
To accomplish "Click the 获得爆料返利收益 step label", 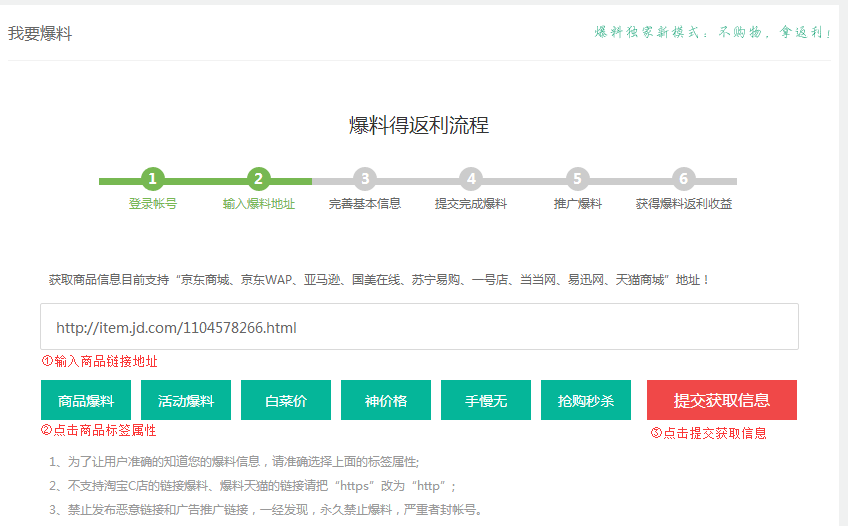I will pos(684,204).
